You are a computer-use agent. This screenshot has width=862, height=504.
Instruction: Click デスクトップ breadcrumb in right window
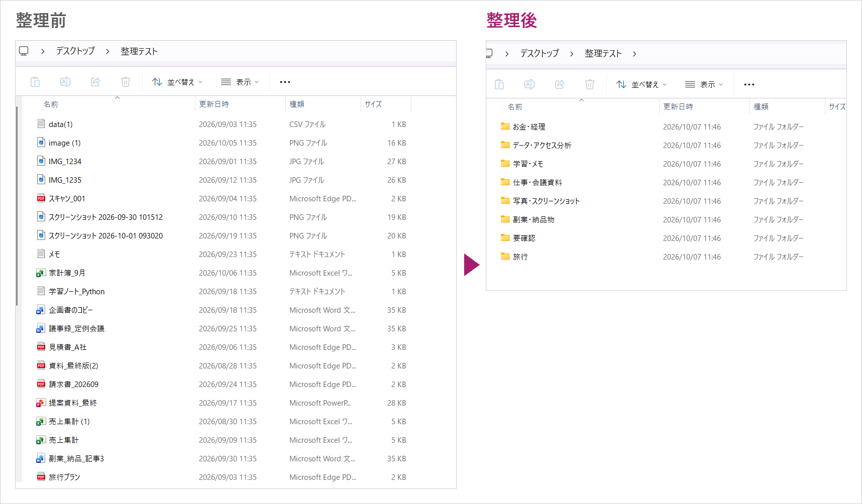tap(540, 53)
